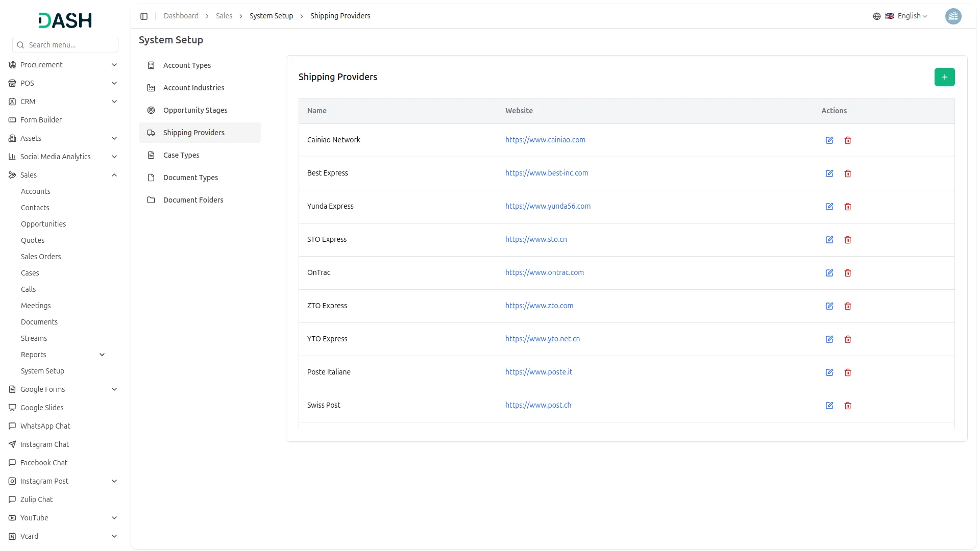Open the user avatar menu
Screen dimensions: 980x551
[953, 16]
